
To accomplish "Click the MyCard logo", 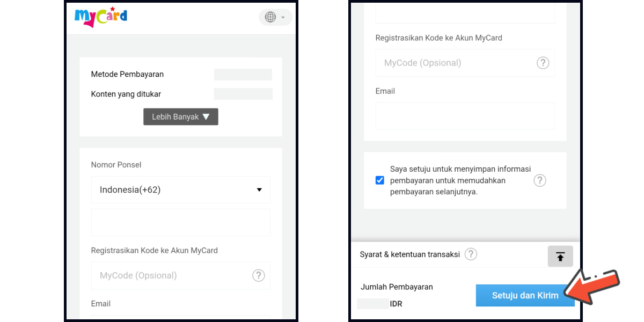I will (x=101, y=17).
